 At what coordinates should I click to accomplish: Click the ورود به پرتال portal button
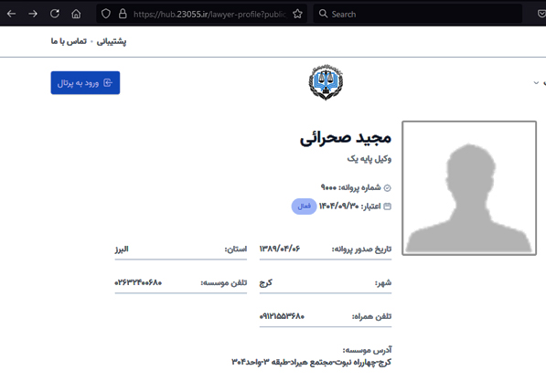point(85,83)
